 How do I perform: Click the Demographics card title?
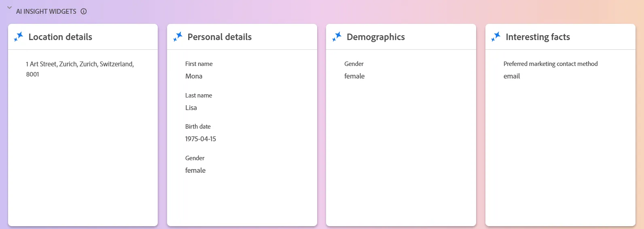(376, 37)
